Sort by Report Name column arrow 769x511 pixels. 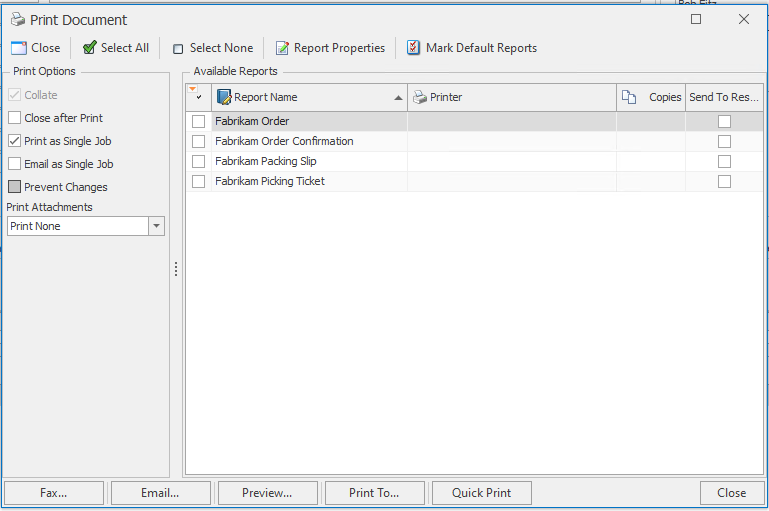(x=399, y=98)
